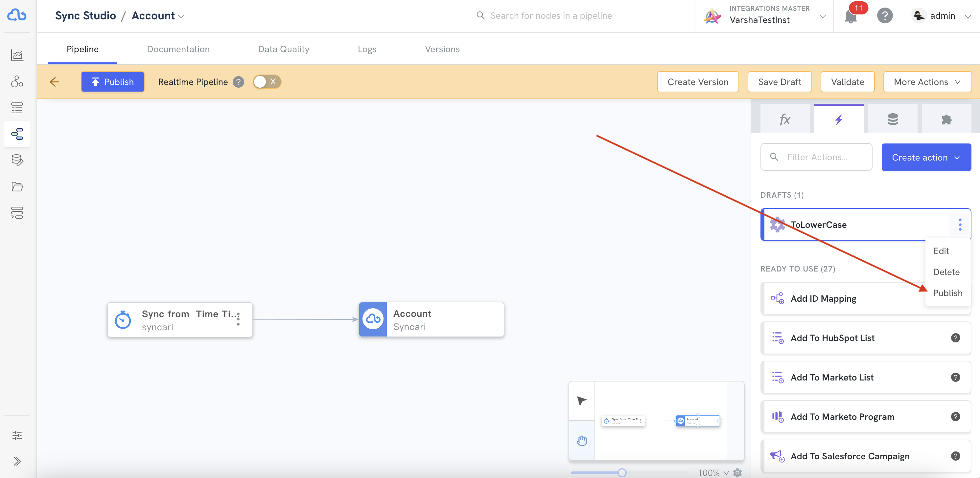
Task: Choose Publish from ToLowerCase menu
Action: (948, 293)
